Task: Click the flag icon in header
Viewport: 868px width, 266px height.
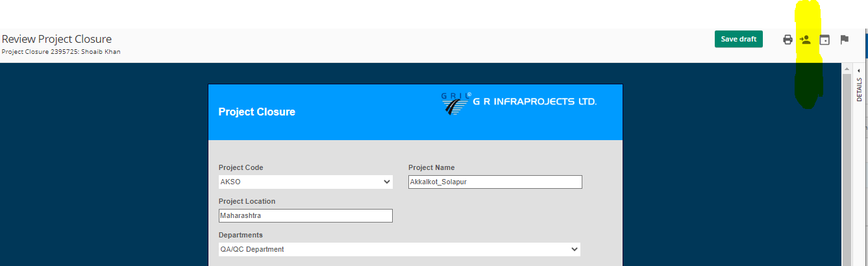Action: [x=845, y=40]
